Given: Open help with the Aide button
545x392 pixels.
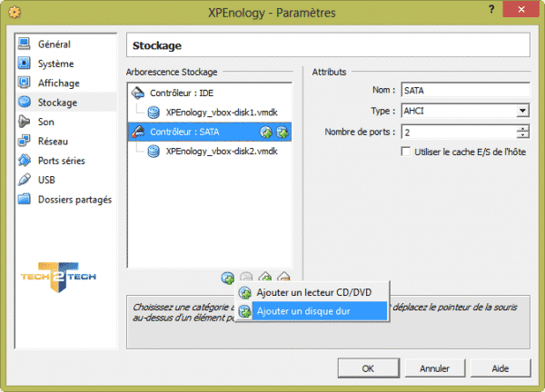Looking at the screenshot, I should pos(500,368).
